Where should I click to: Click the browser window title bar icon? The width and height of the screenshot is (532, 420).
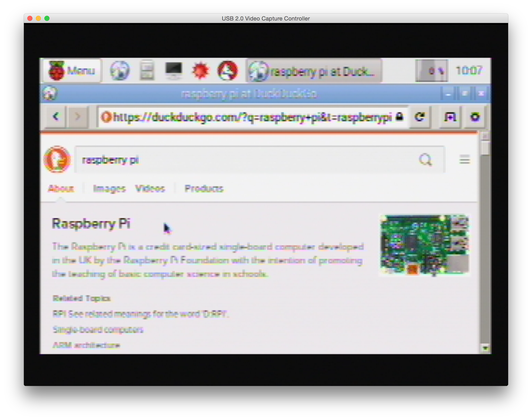(50, 93)
